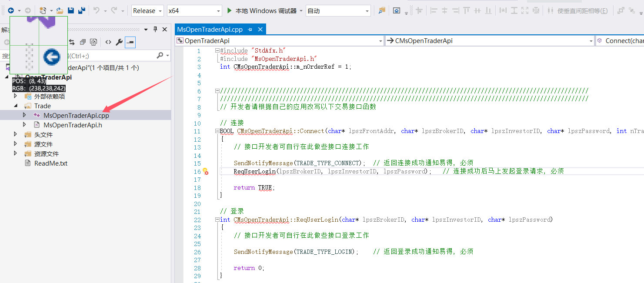Click Show All Files in Solution Explorer
644x283 pixels.
(x=93, y=42)
